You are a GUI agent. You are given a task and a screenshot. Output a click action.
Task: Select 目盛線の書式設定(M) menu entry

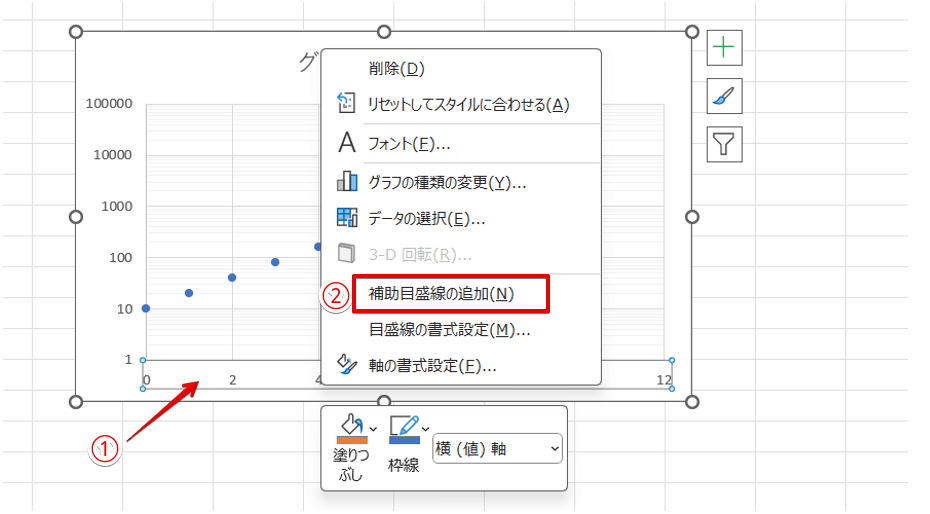click(x=449, y=329)
